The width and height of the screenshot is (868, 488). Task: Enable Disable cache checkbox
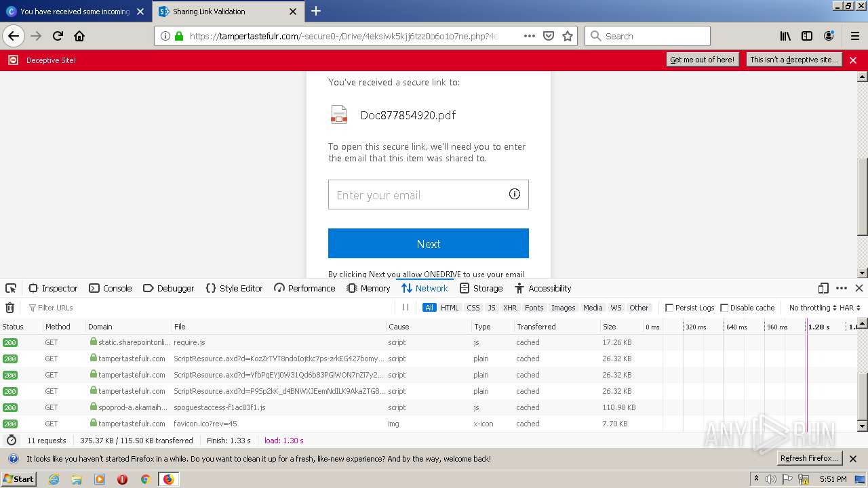pyautogui.click(x=724, y=308)
